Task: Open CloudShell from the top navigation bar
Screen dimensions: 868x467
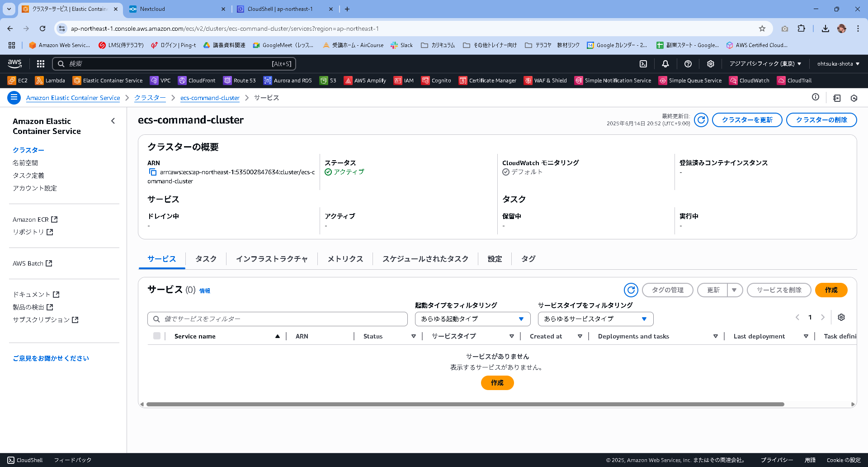Action: click(x=643, y=63)
